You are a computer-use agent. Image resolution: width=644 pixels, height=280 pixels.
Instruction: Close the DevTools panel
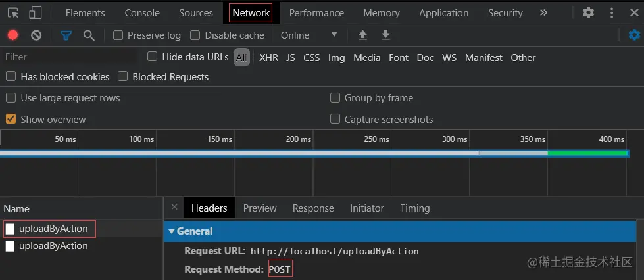[x=634, y=12]
